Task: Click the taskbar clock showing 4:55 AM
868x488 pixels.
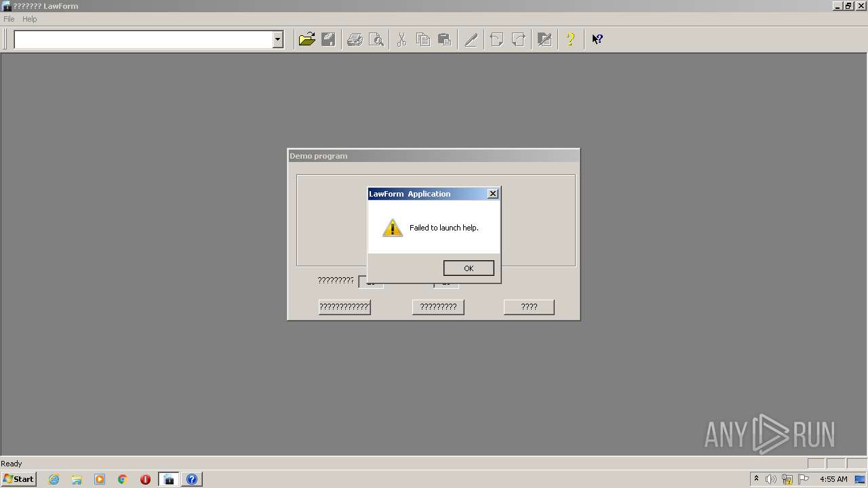Action: pyautogui.click(x=833, y=479)
